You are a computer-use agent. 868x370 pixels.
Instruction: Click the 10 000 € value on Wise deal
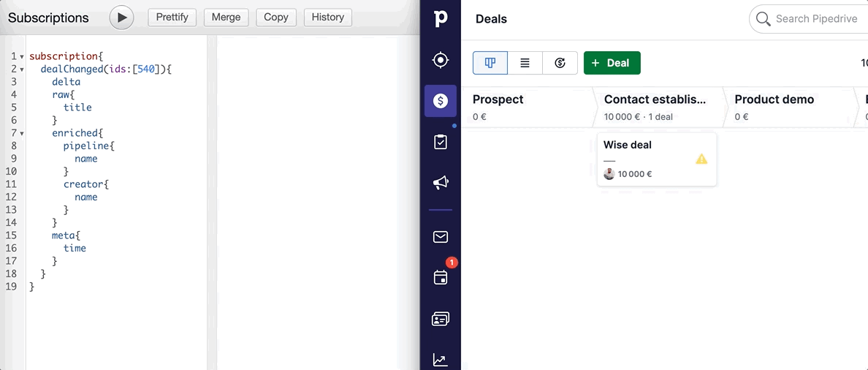click(x=635, y=174)
